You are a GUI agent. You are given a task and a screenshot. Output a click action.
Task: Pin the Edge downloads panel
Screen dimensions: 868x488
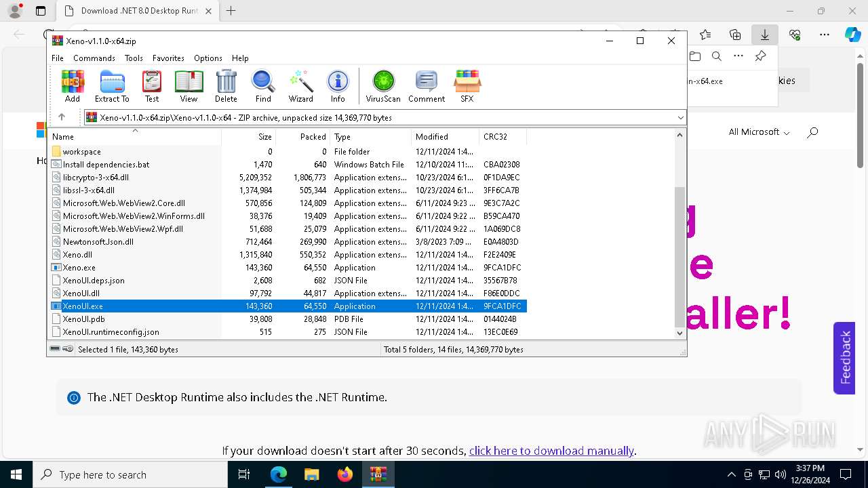761,56
